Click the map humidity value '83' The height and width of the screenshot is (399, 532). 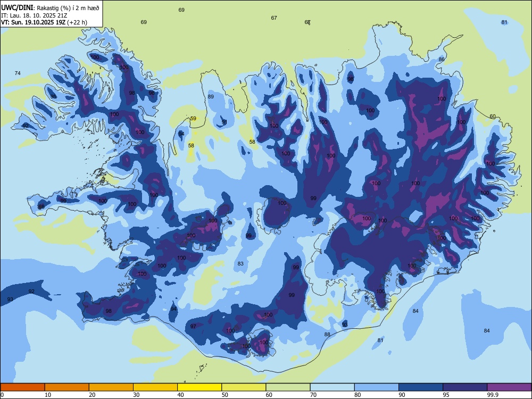tap(240, 264)
